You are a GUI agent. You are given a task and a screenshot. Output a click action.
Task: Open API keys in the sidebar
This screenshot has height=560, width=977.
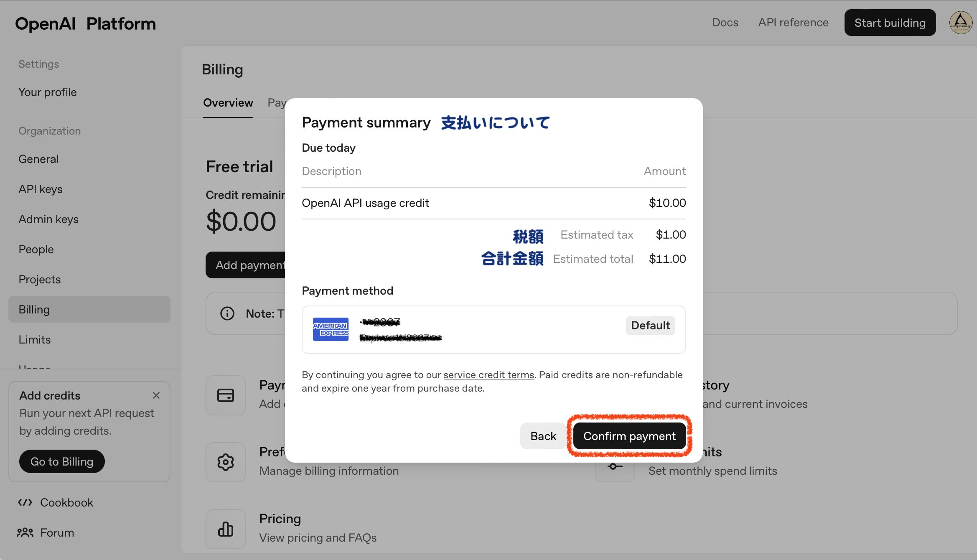41,189
